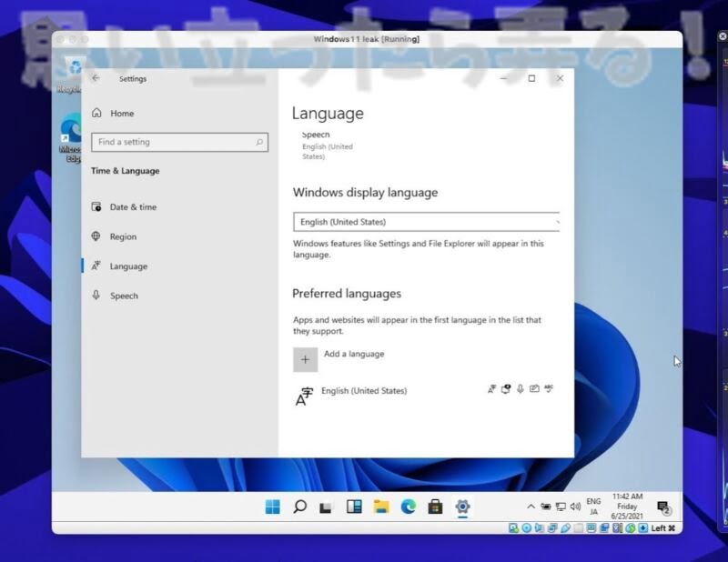Expand the Windows display language dropdown
This screenshot has width=728, height=562.
point(426,222)
